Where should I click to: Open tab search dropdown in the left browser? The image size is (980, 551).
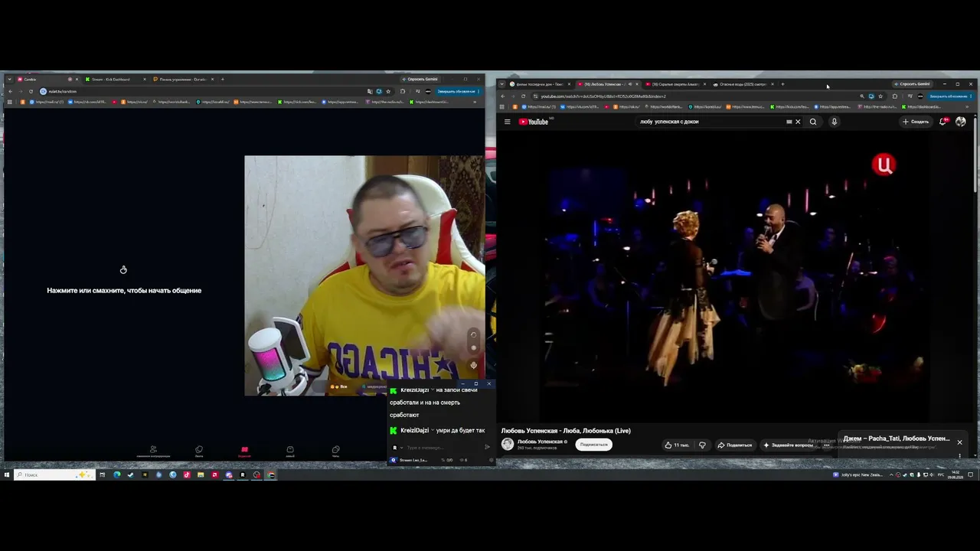coord(8,80)
